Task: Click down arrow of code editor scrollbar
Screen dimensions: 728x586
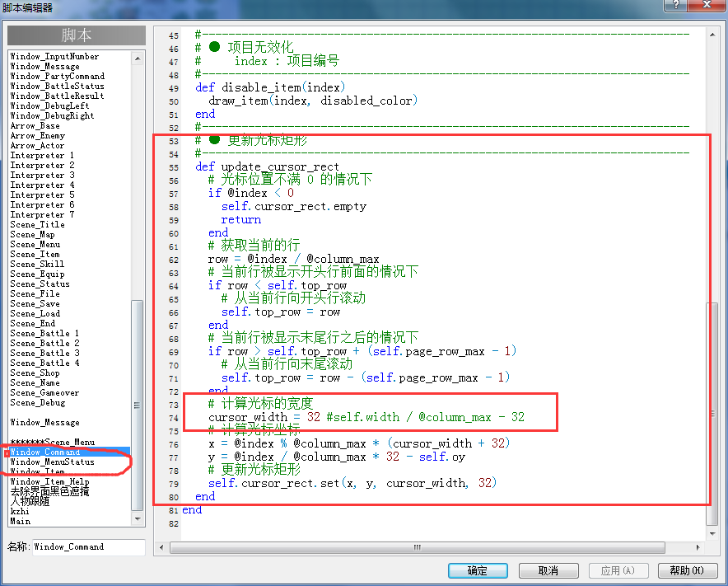Action: [x=712, y=533]
